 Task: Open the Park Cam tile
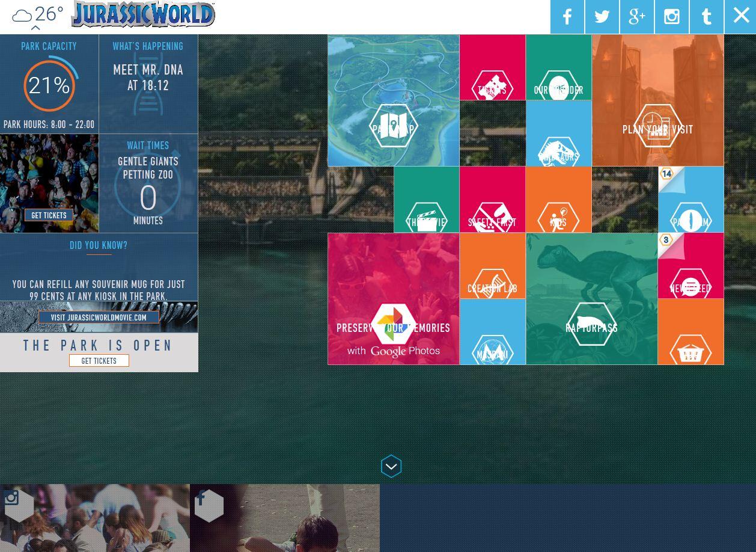click(690, 200)
